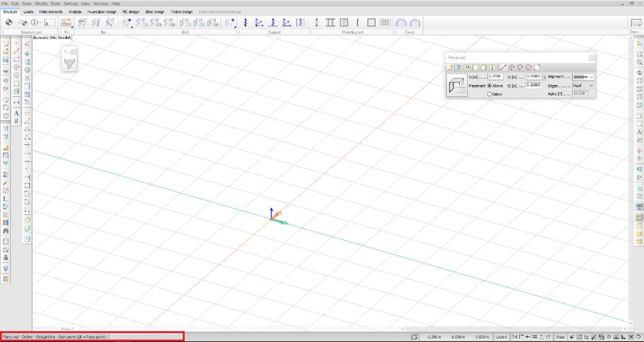Screen dimensions: 644x342
Task: Select the Column tool in Bar group
Action: pyautogui.click(x=96, y=23)
